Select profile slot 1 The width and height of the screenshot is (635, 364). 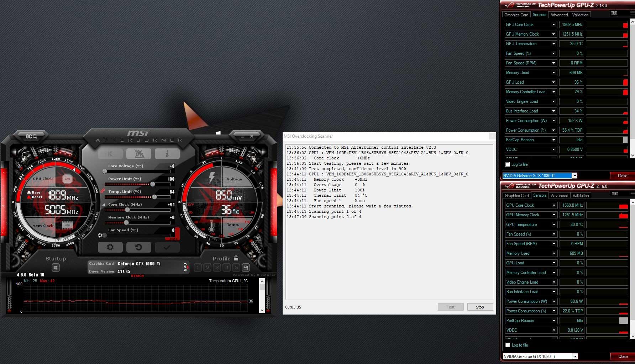198,268
